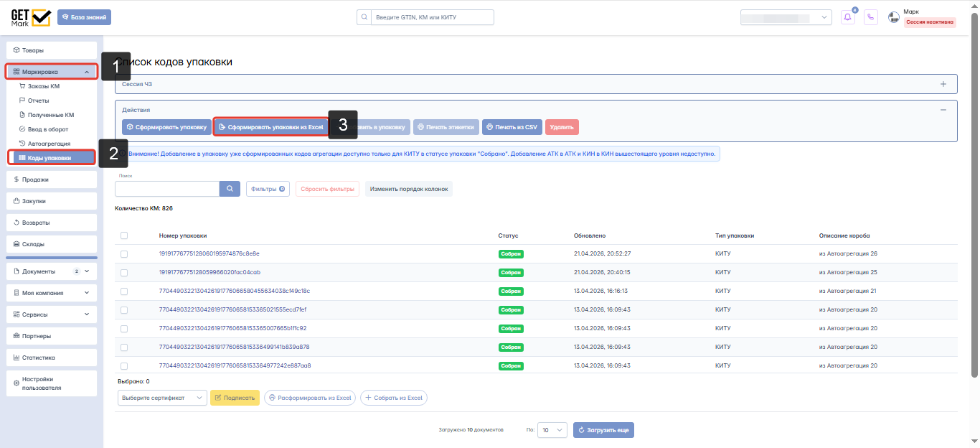Toggle the select-all header checkbox
The image size is (980, 448).
pos(124,235)
